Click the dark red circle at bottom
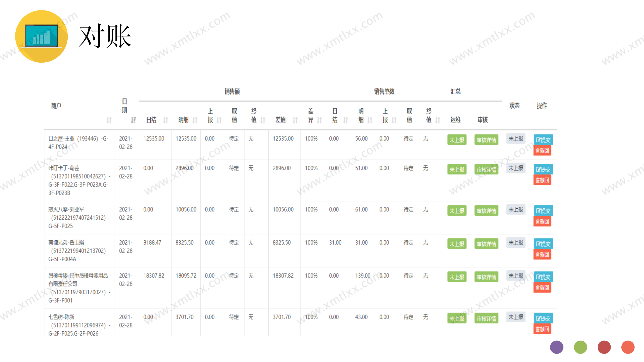Viewport: 644px width, 362px height. (604, 347)
